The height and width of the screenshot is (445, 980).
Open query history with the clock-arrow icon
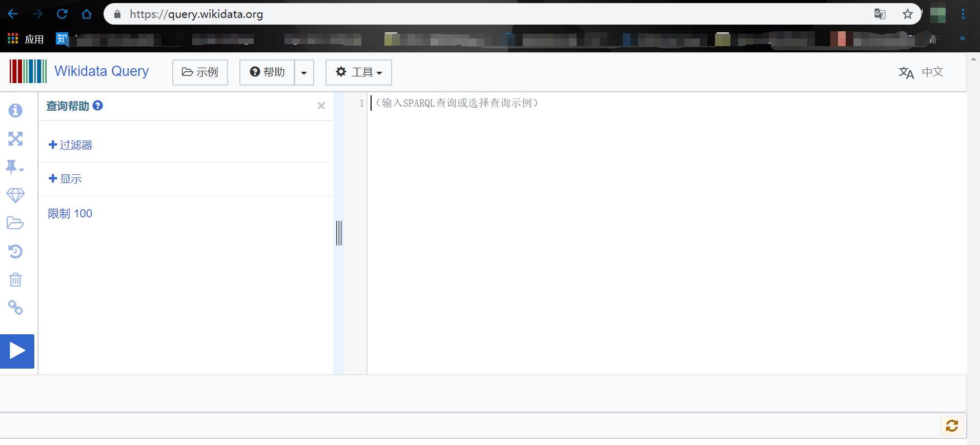click(x=15, y=251)
